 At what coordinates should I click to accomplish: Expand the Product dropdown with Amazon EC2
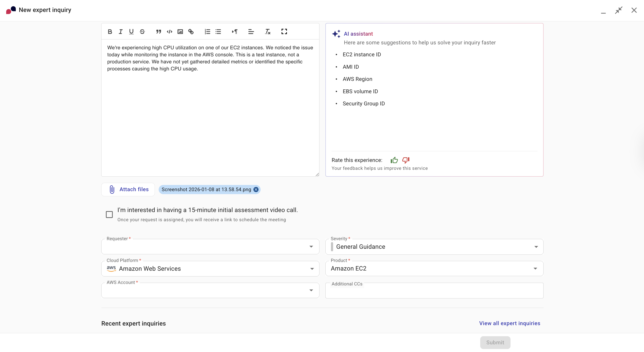(x=434, y=268)
